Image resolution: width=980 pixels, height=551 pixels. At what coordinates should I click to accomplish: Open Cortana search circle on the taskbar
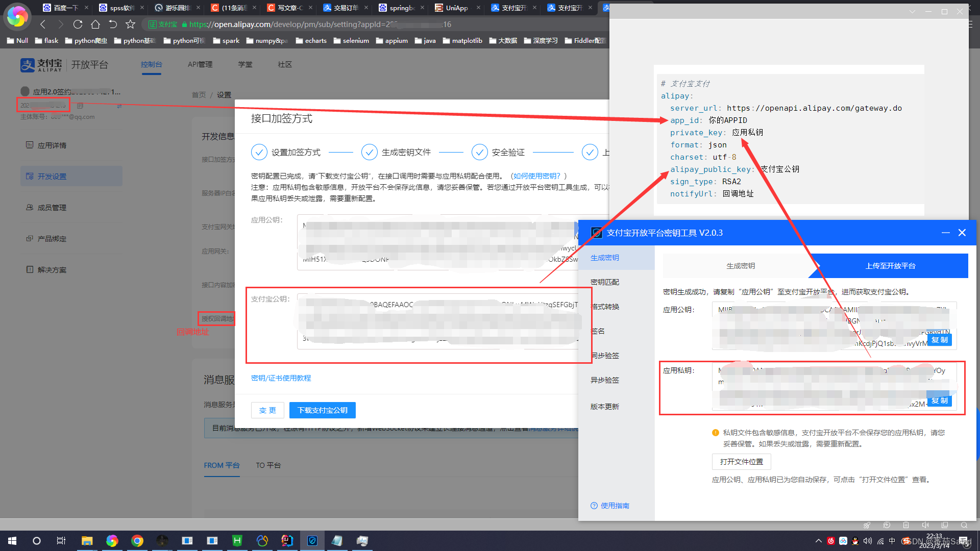tap(37, 541)
